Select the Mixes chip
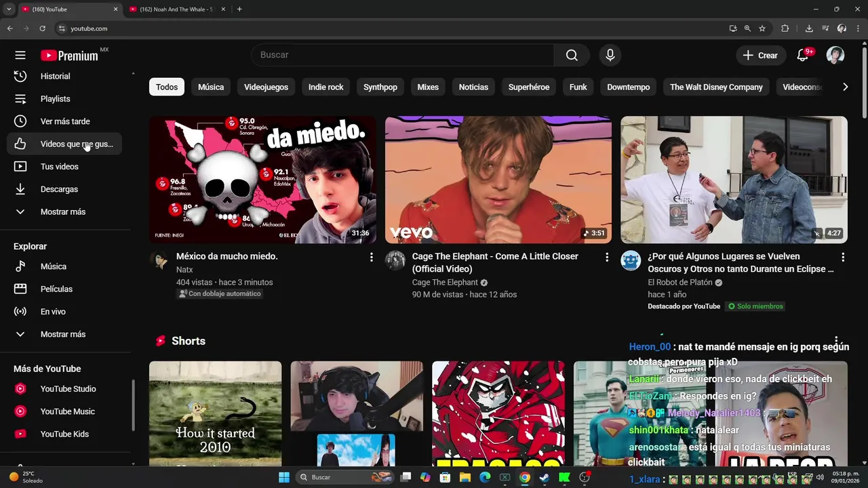868x488 pixels. pyautogui.click(x=428, y=87)
